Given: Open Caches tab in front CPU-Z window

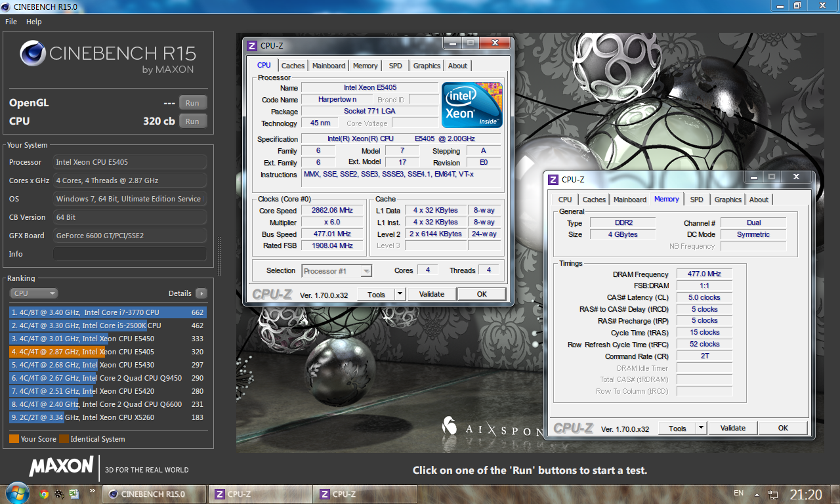Looking at the screenshot, I should click(293, 66).
